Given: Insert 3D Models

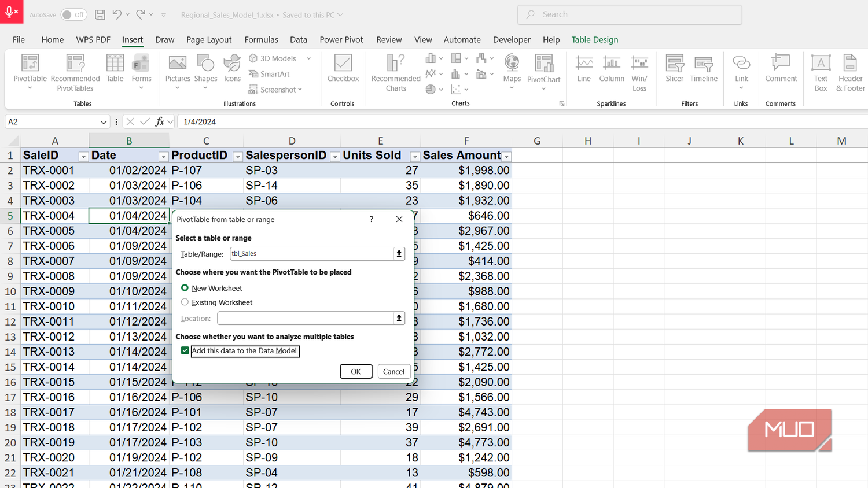Looking at the screenshot, I should 273,58.
